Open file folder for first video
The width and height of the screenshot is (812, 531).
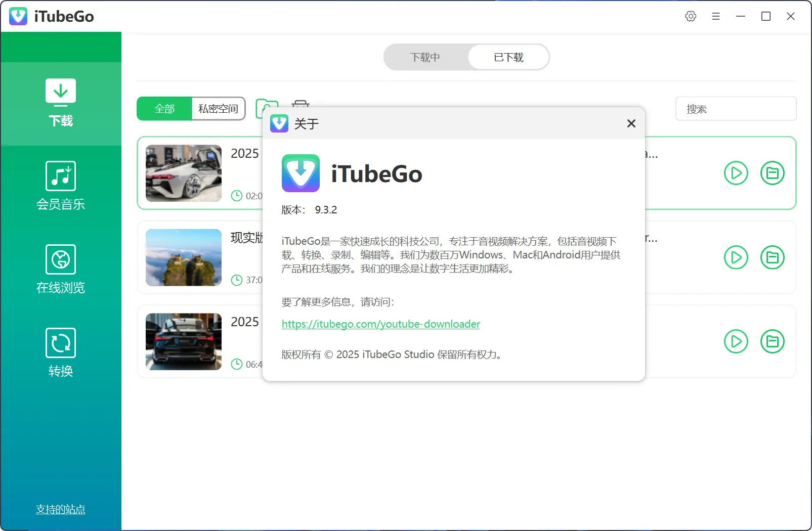[772, 173]
